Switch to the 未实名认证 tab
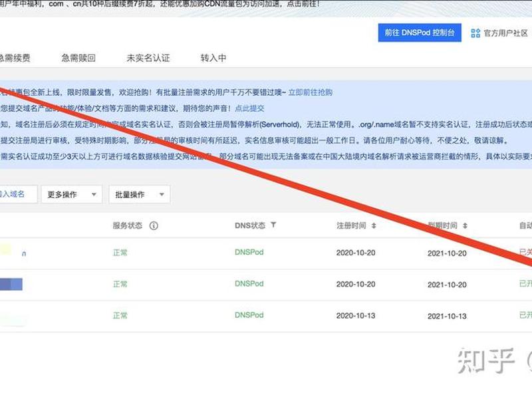The height and width of the screenshot is (399, 532). click(x=148, y=58)
